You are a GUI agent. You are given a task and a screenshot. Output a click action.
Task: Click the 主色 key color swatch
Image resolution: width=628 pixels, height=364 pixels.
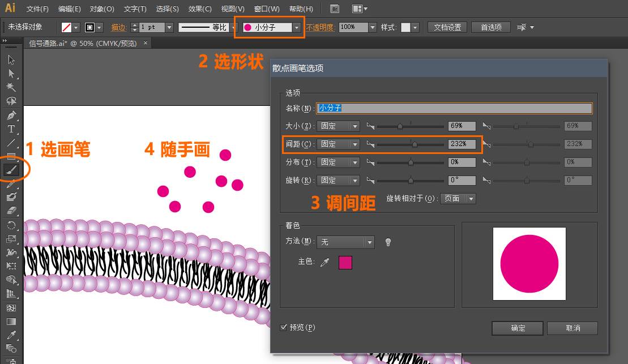coord(345,263)
